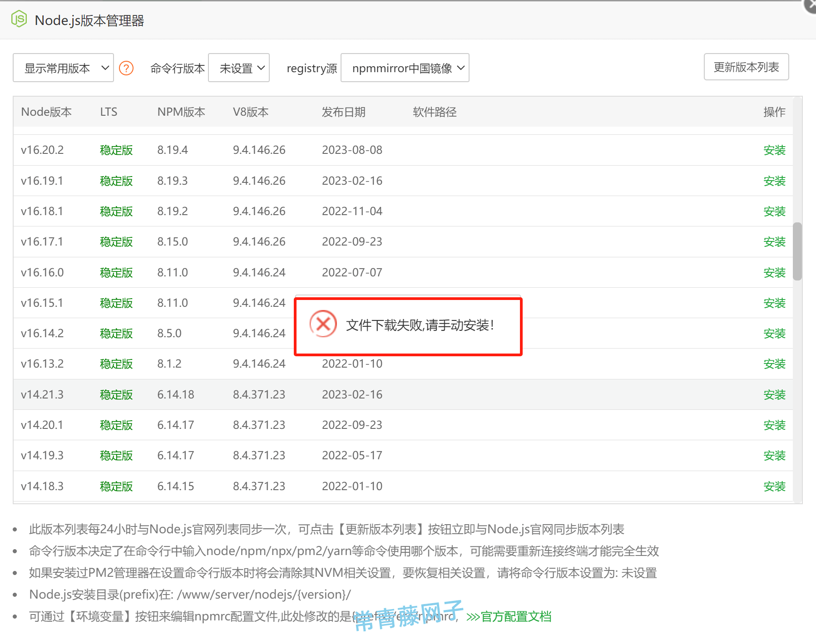Open the 官方配置文档 link
The height and width of the screenshot is (644, 816).
(515, 616)
